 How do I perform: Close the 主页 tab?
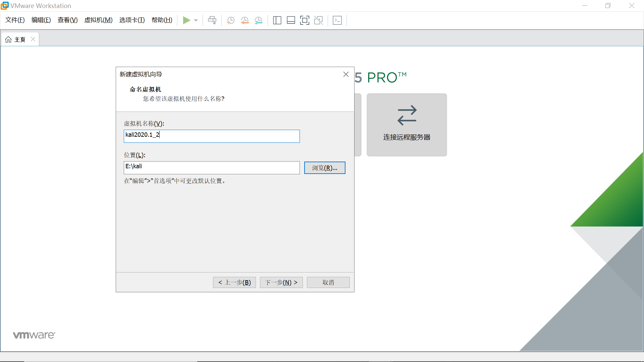33,39
